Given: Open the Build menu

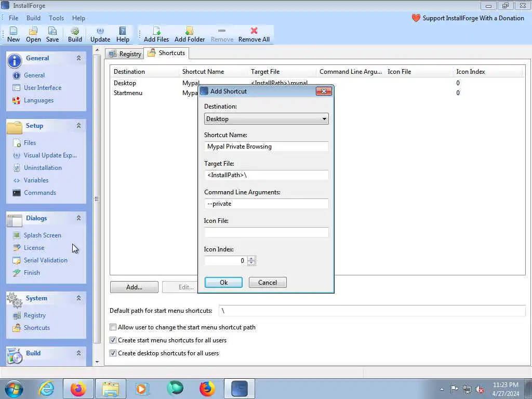Looking at the screenshot, I should point(33,18).
